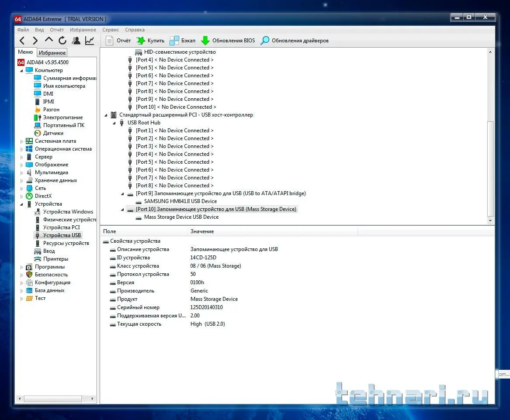Click the Обновления BIOS green arrow
The width and height of the screenshot is (510, 420).
pyautogui.click(x=205, y=41)
